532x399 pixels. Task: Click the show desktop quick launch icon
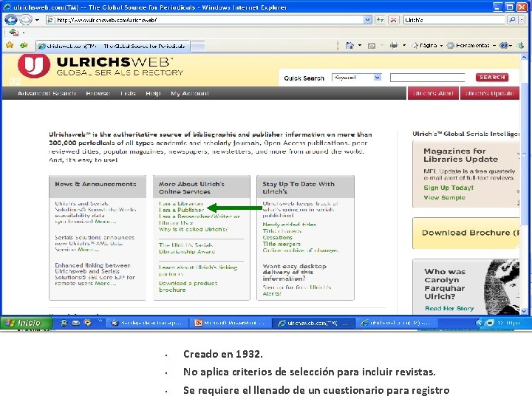(x=64, y=323)
